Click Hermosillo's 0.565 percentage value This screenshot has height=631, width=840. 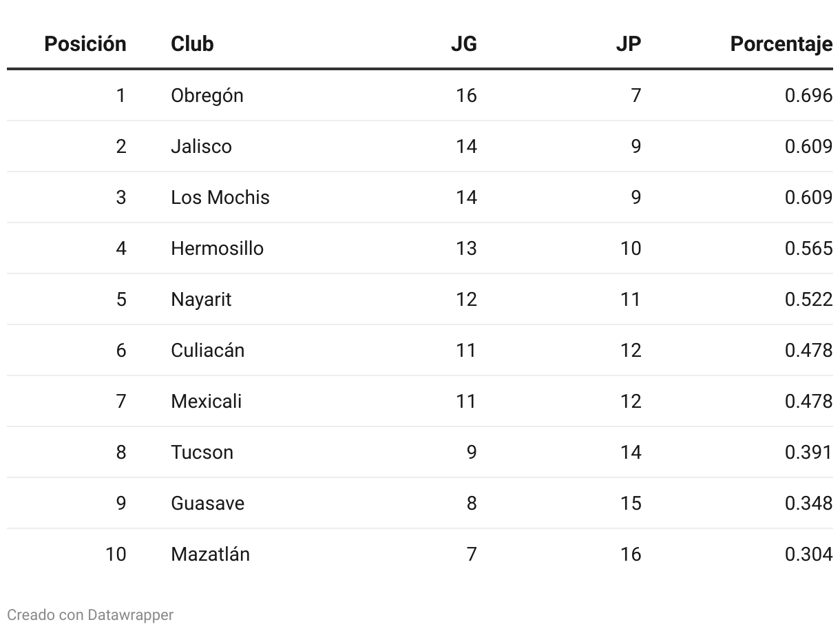[808, 248]
